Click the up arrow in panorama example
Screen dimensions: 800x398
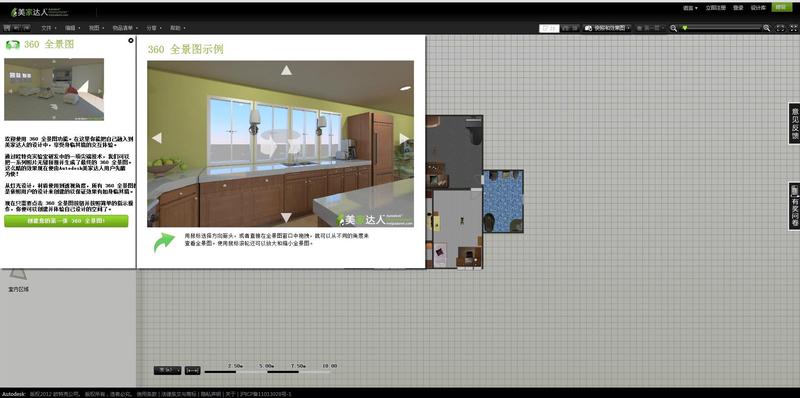click(286, 70)
